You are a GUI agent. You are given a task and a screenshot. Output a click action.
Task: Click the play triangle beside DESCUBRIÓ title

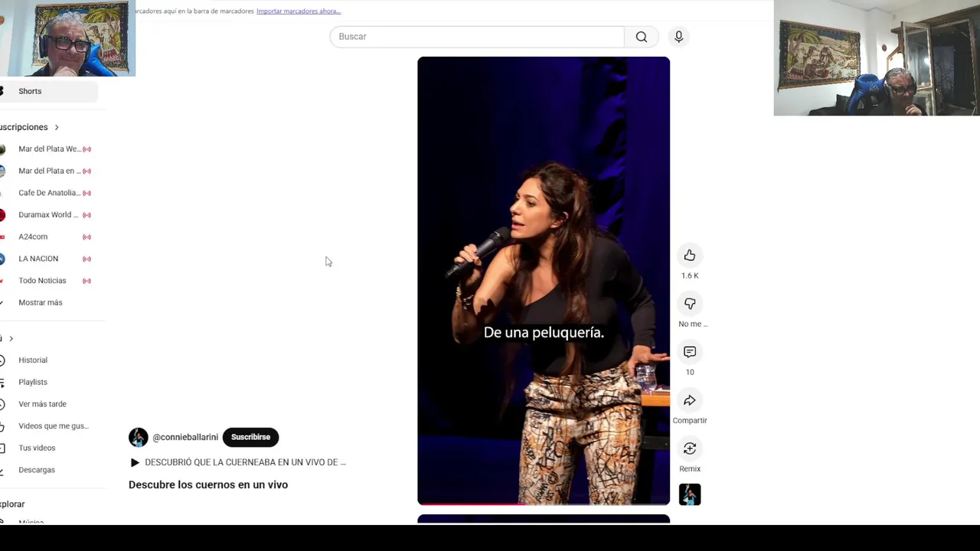135,462
